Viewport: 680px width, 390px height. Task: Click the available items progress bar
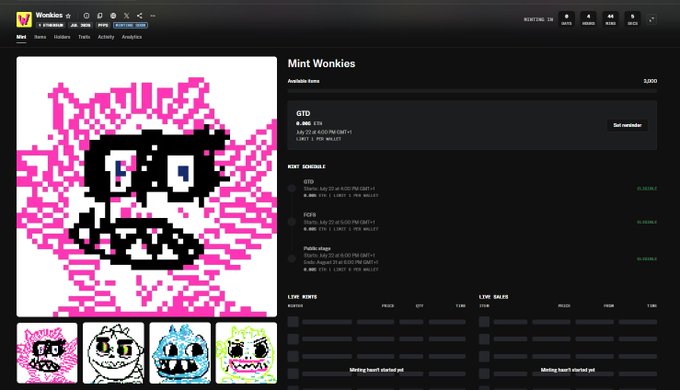pos(472,91)
